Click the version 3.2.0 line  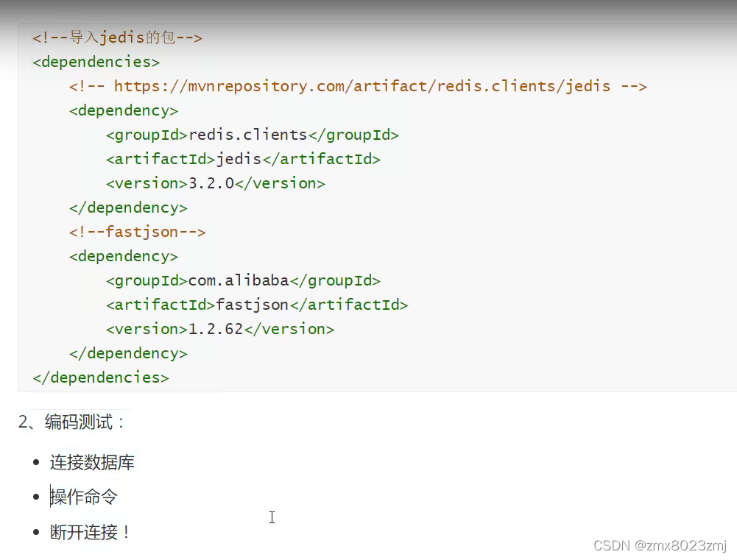(215, 183)
